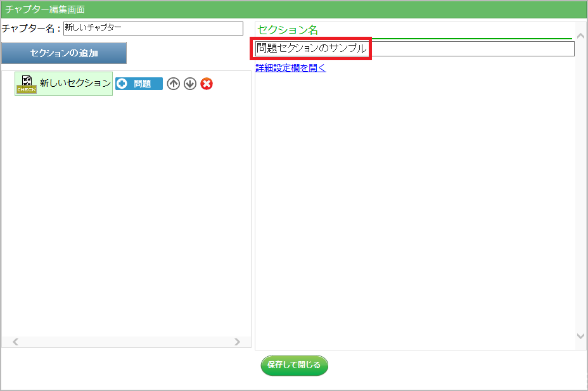588x391 pixels.
Task: Click the up scroll arrow of the right panel
Action: pos(580,36)
